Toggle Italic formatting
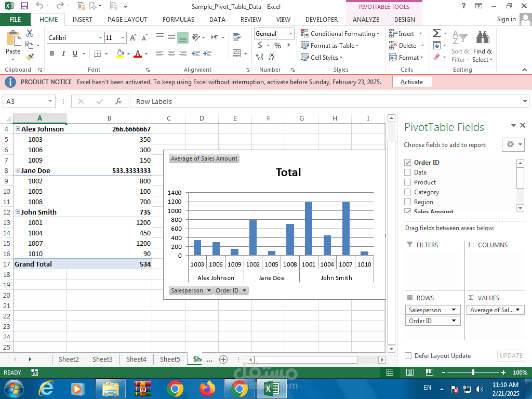The image size is (532, 399). 63,54
